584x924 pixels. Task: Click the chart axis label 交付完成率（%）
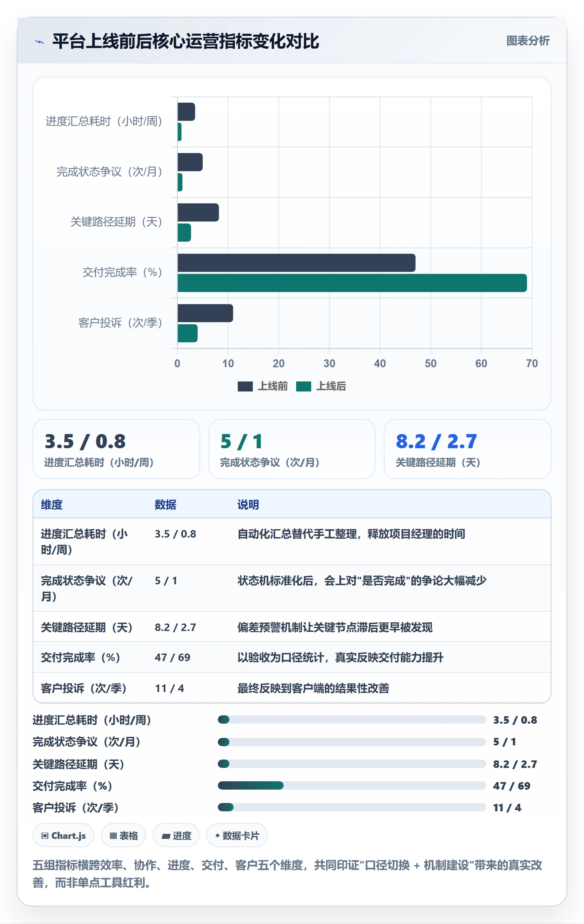pyautogui.click(x=122, y=272)
